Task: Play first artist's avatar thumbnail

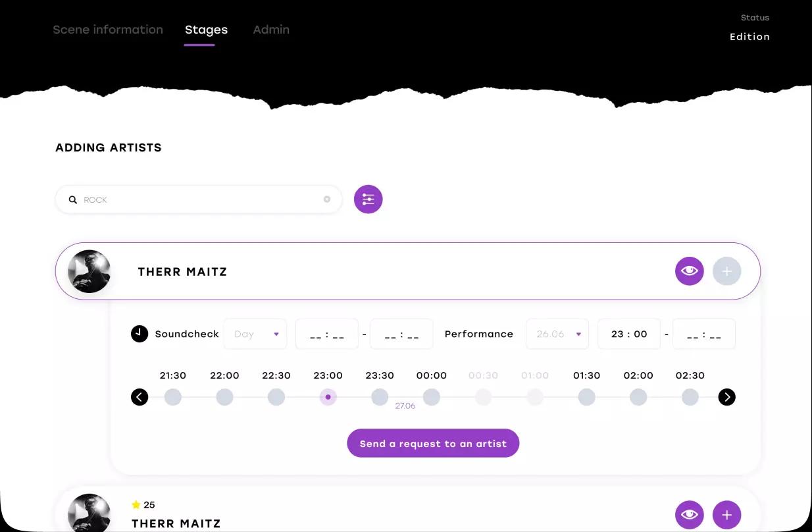Action: point(89,271)
